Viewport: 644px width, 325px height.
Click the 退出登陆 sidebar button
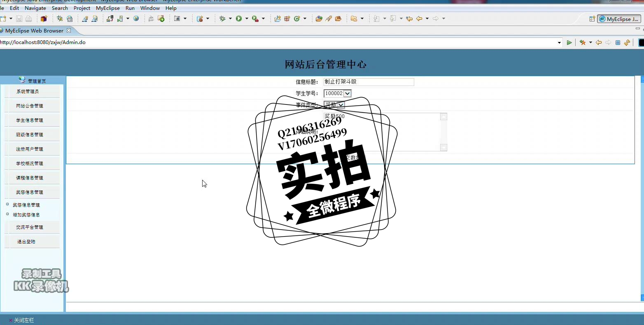tap(32, 241)
